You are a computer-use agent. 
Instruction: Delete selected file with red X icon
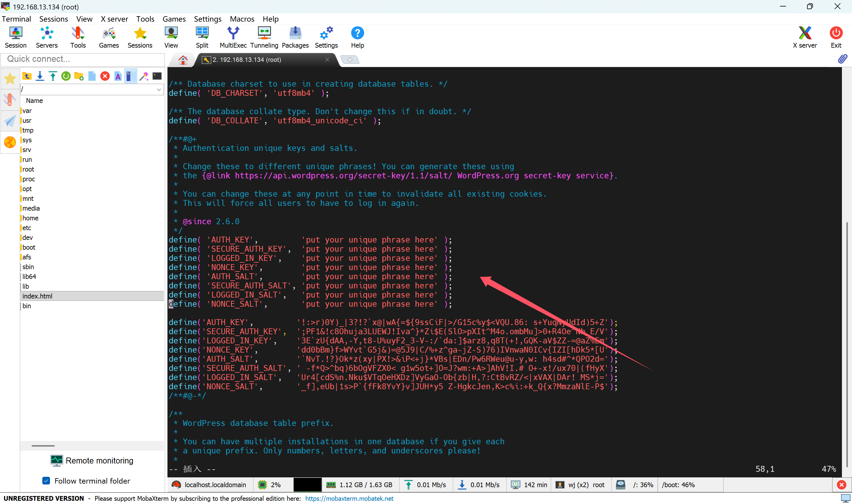pos(105,76)
